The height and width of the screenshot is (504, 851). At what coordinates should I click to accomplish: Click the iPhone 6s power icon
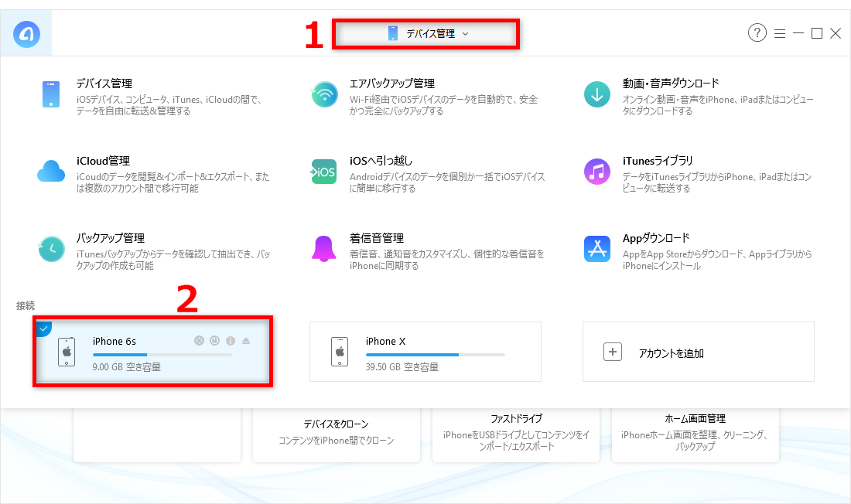[x=215, y=341]
